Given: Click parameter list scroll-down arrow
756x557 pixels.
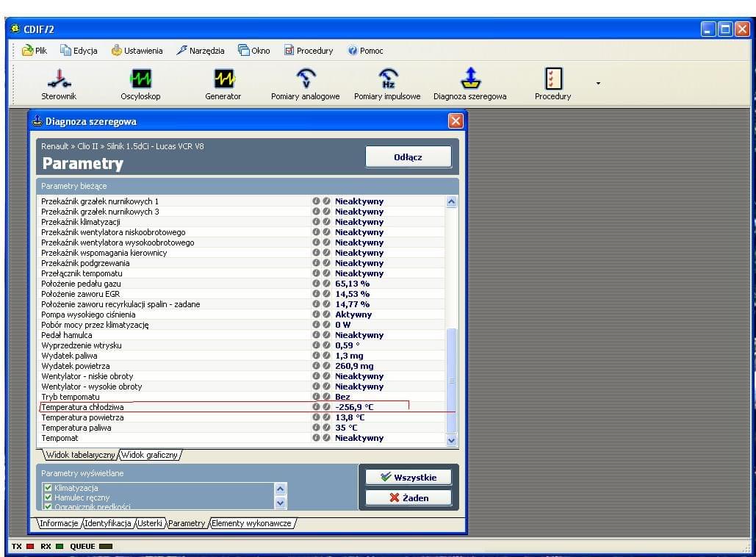Looking at the screenshot, I should click(451, 440).
